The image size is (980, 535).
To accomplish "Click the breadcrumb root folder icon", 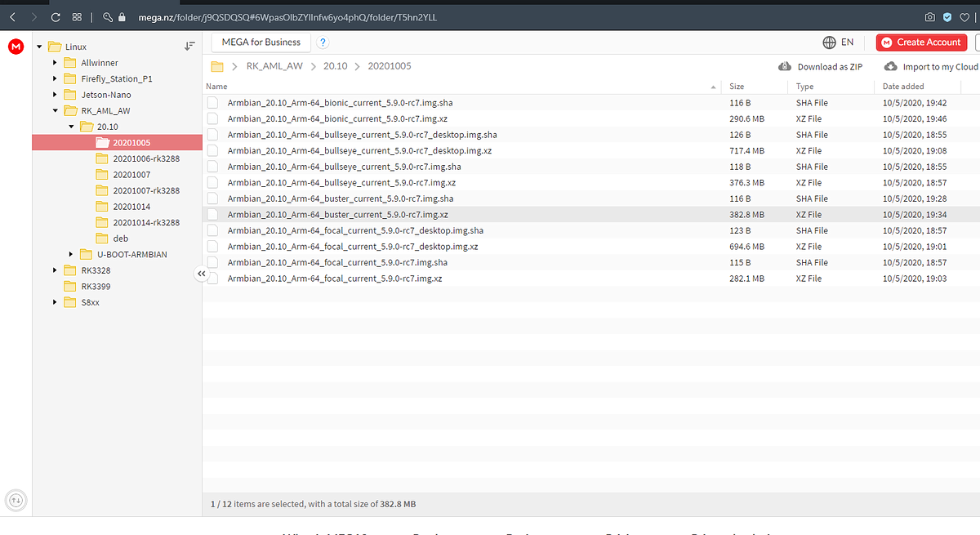I will coord(217,67).
